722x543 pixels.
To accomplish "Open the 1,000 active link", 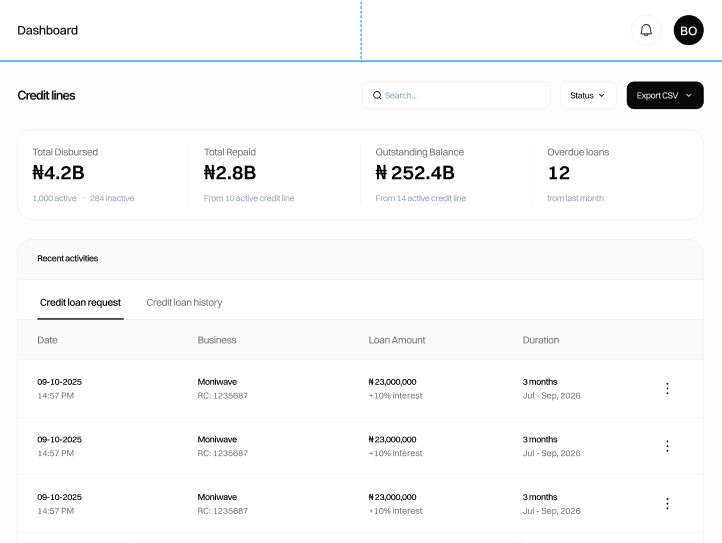I will [x=54, y=198].
